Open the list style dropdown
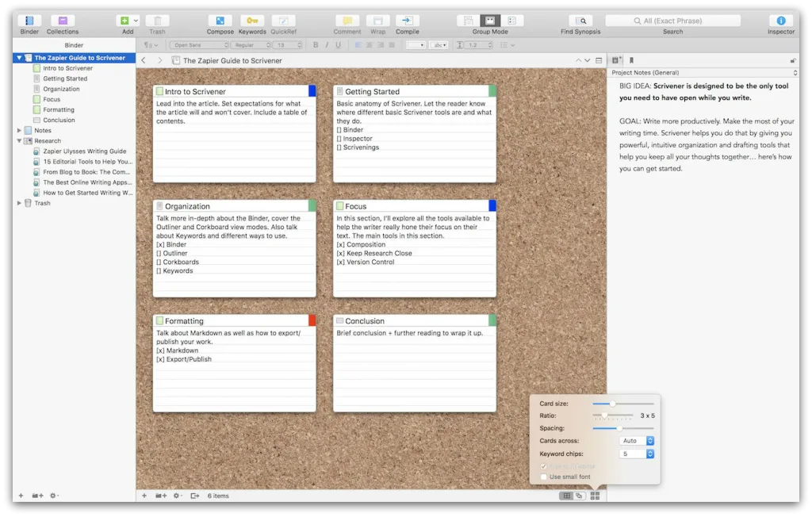812x517 pixels. coord(507,45)
